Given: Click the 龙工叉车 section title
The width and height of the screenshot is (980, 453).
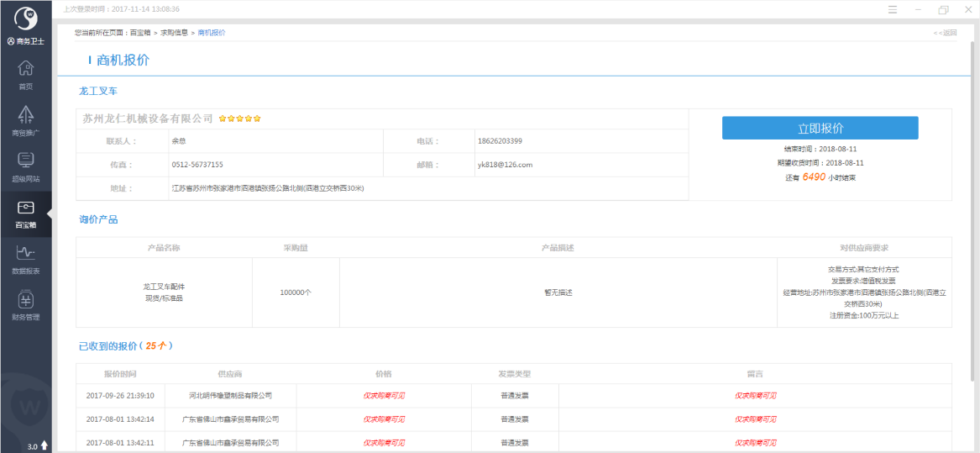Looking at the screenshot, I should tap(97, 91).
